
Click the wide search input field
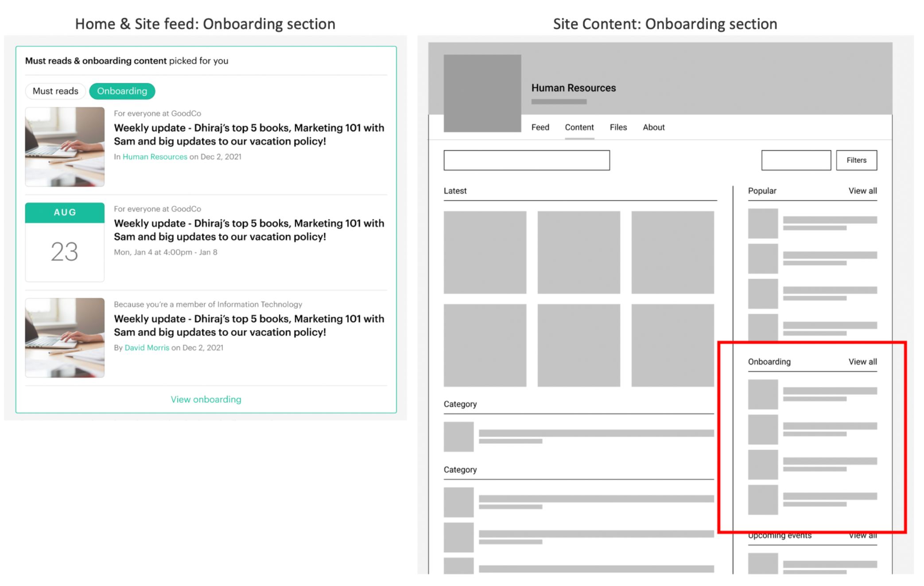[526, 160]
